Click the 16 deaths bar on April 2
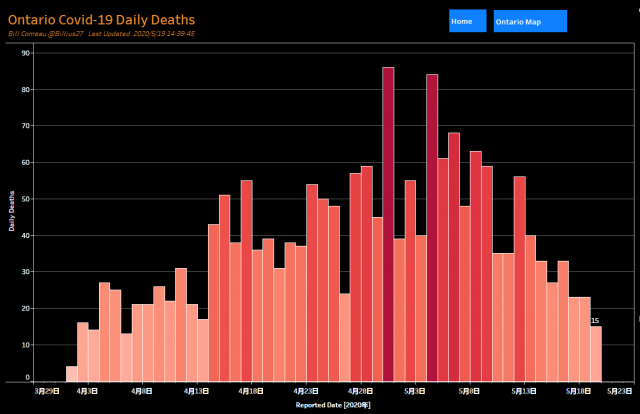Image resolution: width=640 pixels, height=414 pixels. [83, 352]
